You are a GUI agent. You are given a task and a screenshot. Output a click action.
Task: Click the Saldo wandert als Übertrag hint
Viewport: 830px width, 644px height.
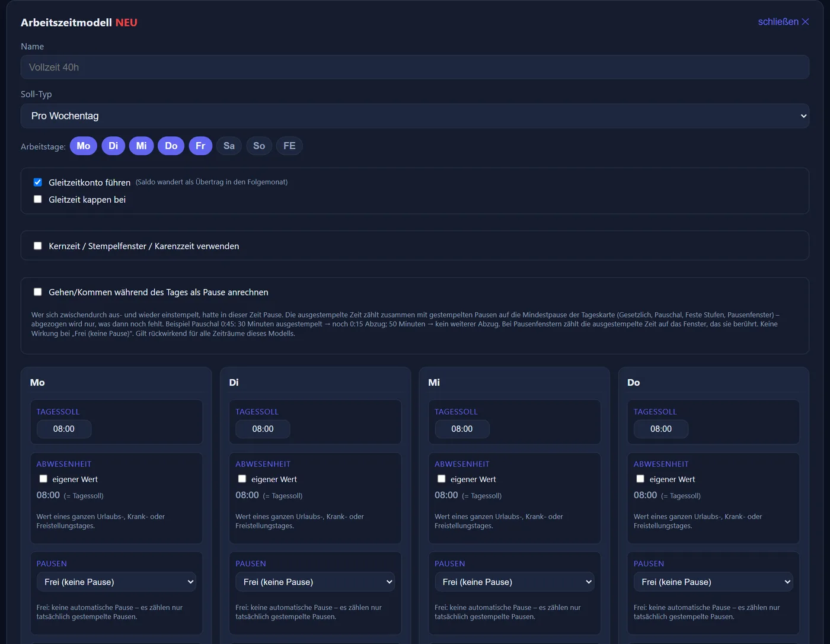[x=212, y=182]
